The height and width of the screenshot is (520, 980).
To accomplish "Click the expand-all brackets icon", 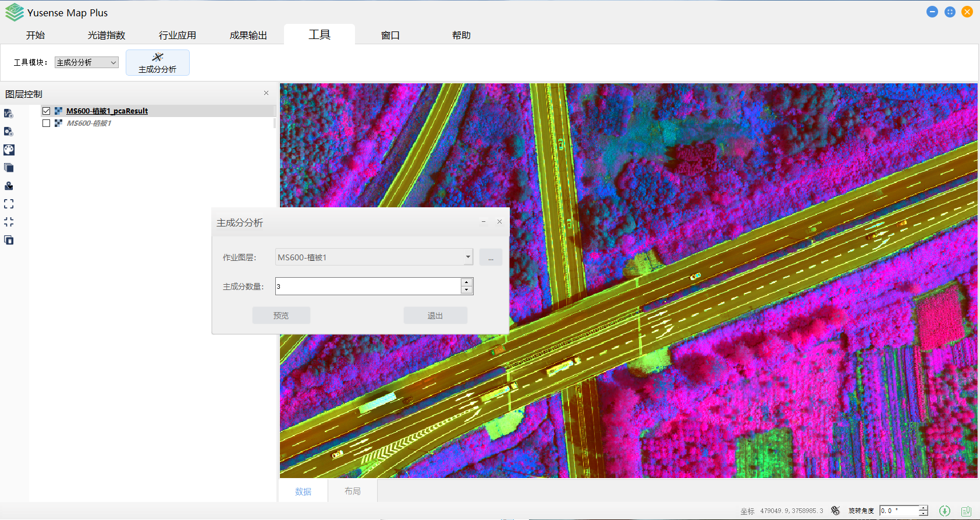I will pos(9,204).
